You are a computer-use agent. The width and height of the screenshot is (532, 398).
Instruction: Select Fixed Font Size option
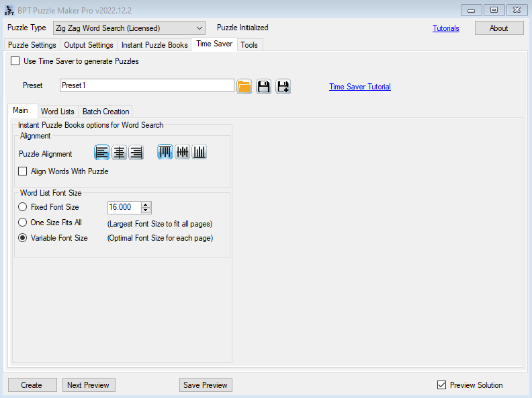(x=23, y=207)
